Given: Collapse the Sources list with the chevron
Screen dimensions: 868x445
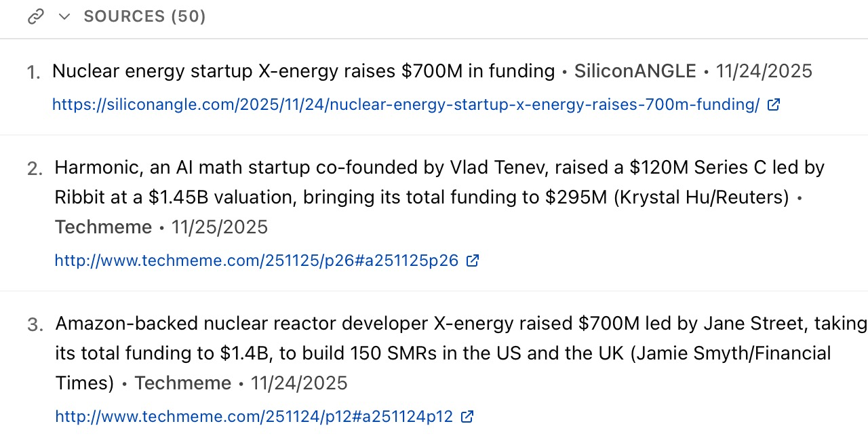Looking at the screenshot, I should pyautogui.click(x=64, y=17).
